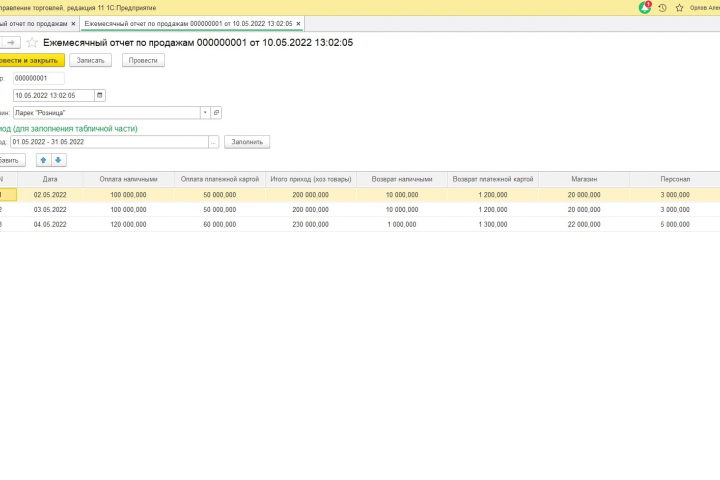Open the history clock icon

coord(662,8)
